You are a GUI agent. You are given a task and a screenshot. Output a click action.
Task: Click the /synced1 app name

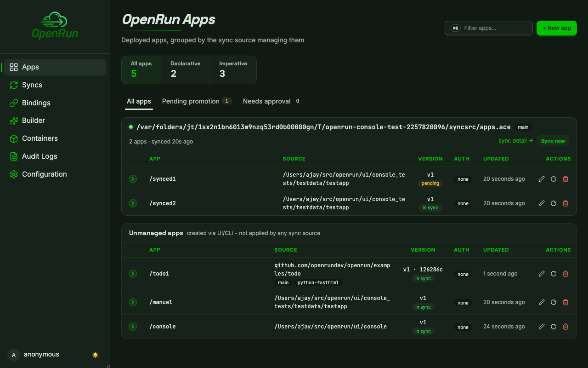coord(163,179)
